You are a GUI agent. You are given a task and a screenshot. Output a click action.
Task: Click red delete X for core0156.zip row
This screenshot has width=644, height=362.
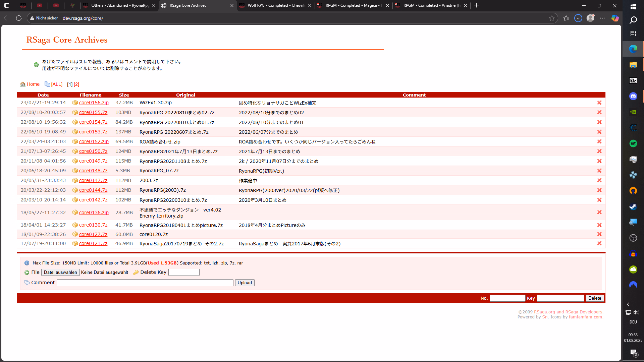click(x=599, y=103)
